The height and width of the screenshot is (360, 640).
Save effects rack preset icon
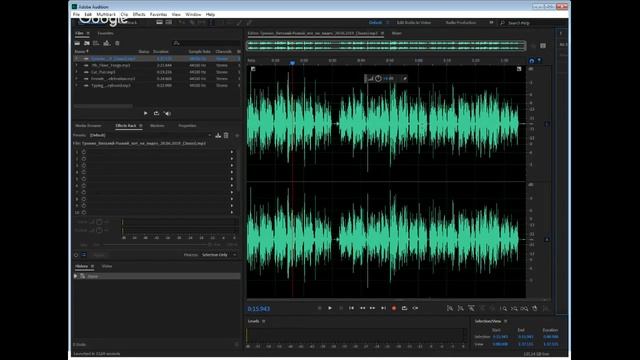pos(218,135)
